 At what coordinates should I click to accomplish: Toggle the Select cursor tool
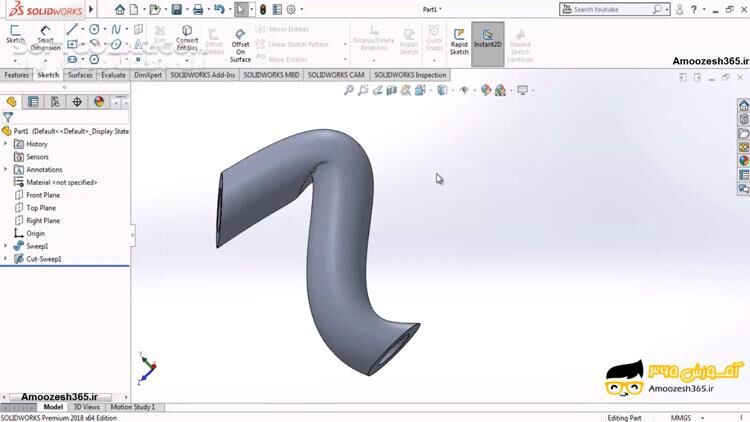point(241,9)
